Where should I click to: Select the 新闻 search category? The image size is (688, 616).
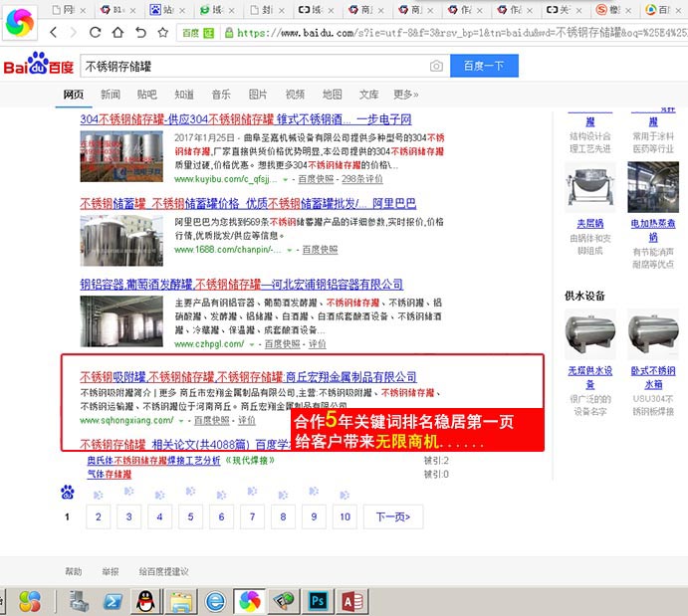tap(111, 95)
